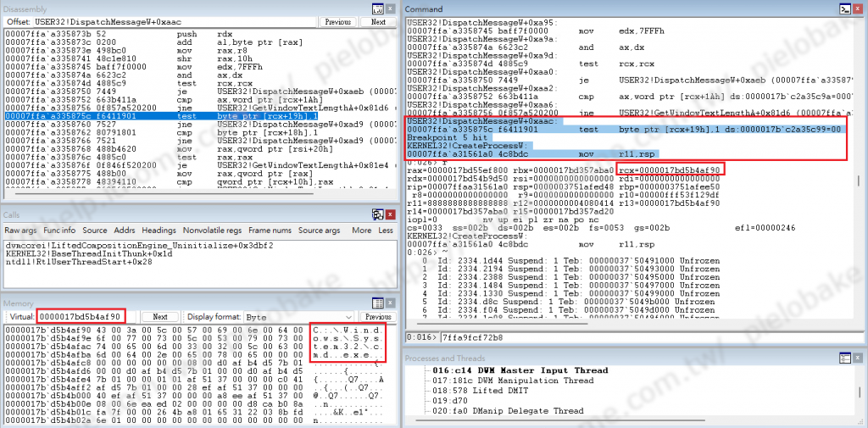Toggle Nonvolatile regs in Calls toolbar

[x=212, y=231]
